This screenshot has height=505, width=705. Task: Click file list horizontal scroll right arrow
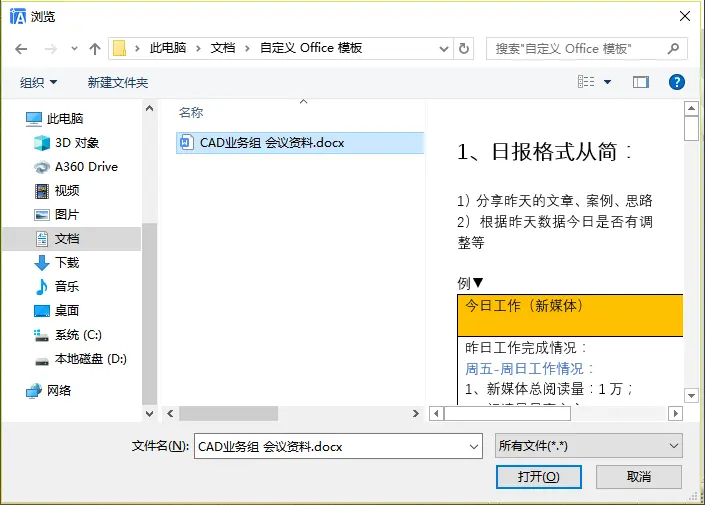pyautogui.click(x=416, y=413)
